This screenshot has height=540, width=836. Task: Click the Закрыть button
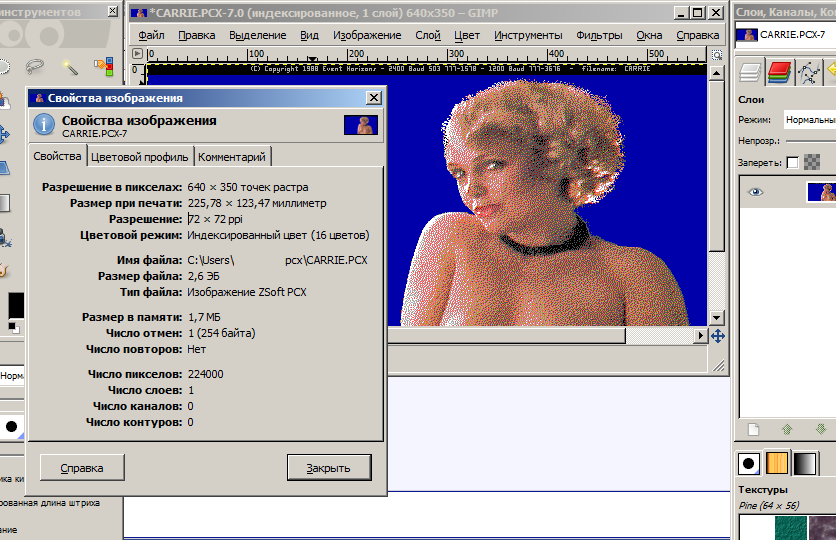328,468
